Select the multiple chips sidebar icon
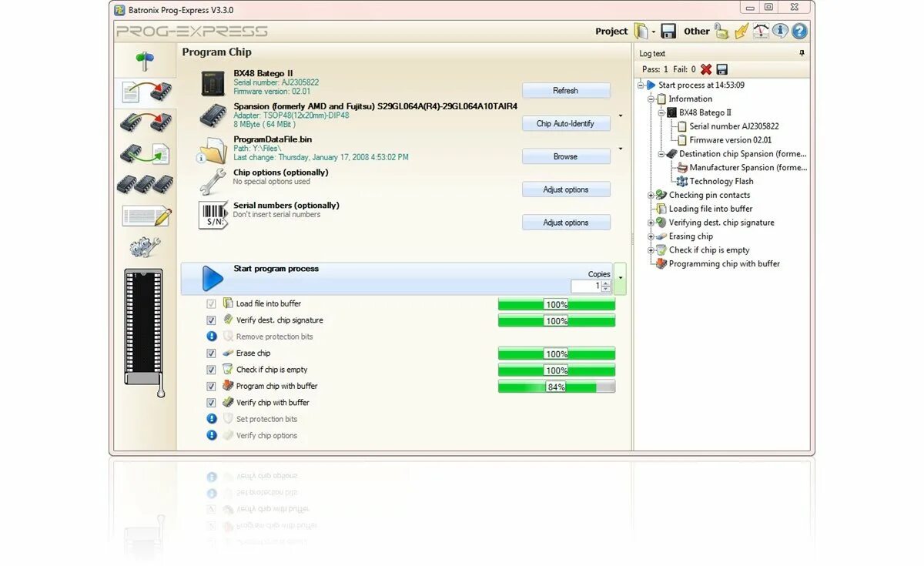This screenshot has height=566, width=924. 145,184
